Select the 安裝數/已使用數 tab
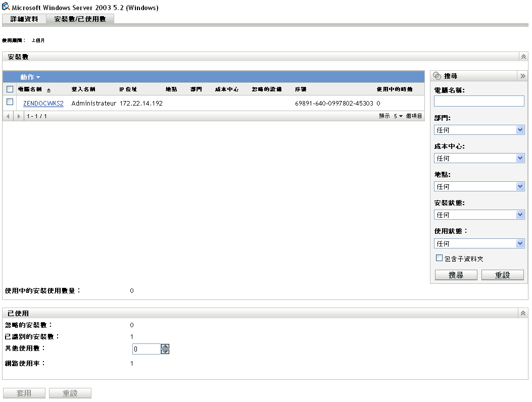The width and height of the screenshot is (532, 402). 80,19
